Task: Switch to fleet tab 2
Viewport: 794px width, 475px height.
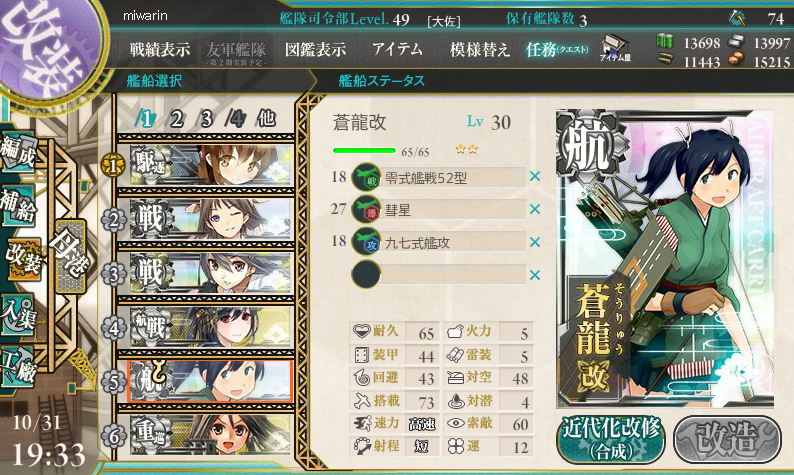Action: coord(176,119)
